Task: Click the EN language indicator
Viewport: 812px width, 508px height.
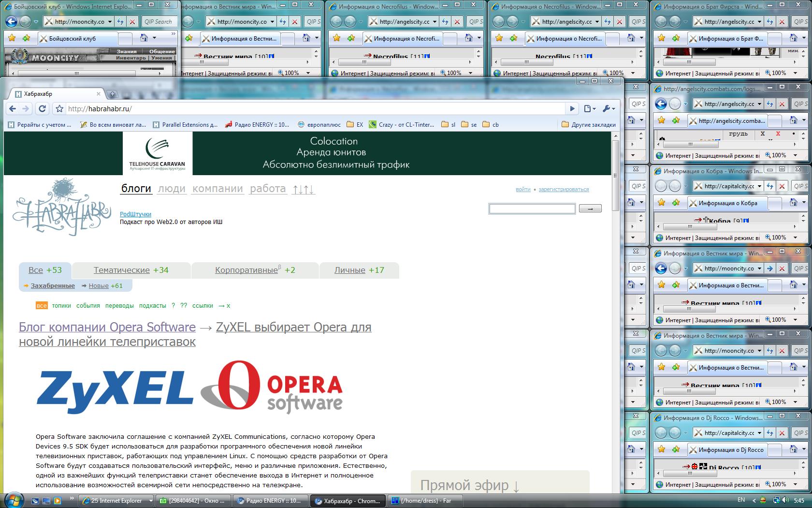Action: point(741,500)
